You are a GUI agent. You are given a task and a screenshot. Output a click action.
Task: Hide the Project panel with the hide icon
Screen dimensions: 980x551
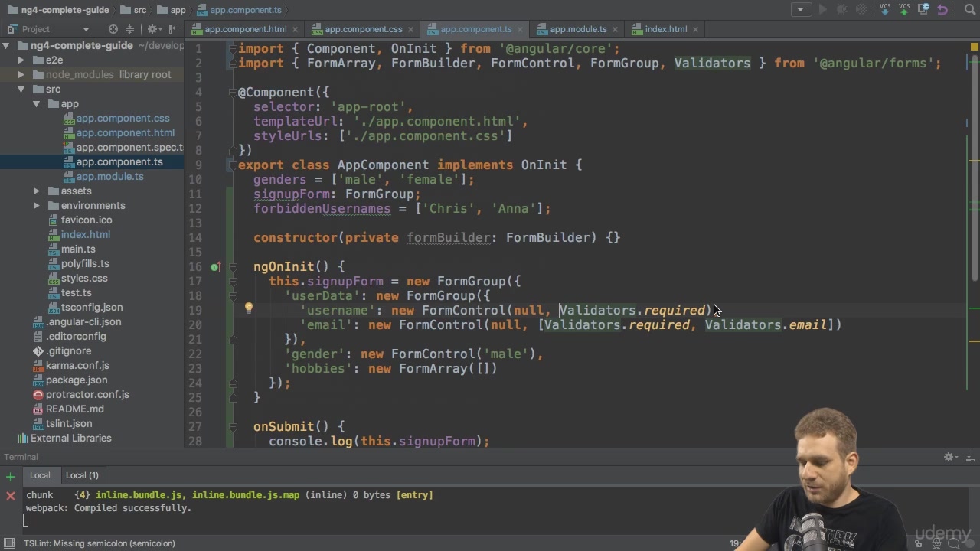pos(172,29)
